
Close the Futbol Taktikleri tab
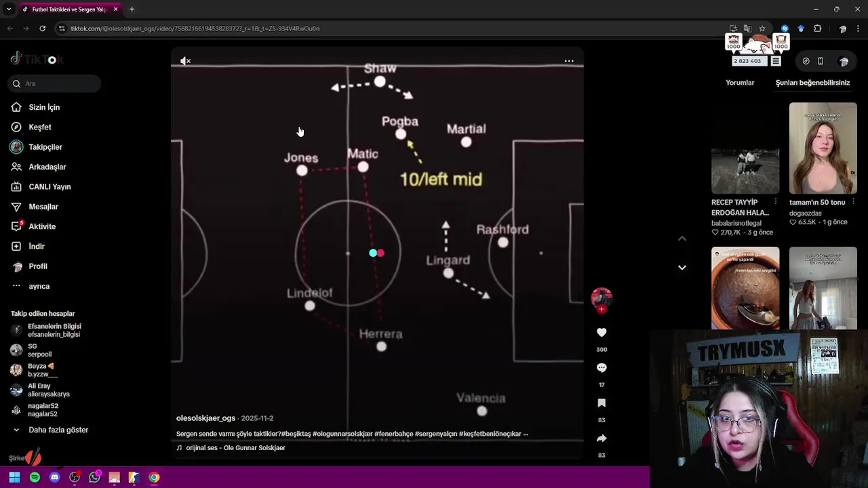point(116,9)
